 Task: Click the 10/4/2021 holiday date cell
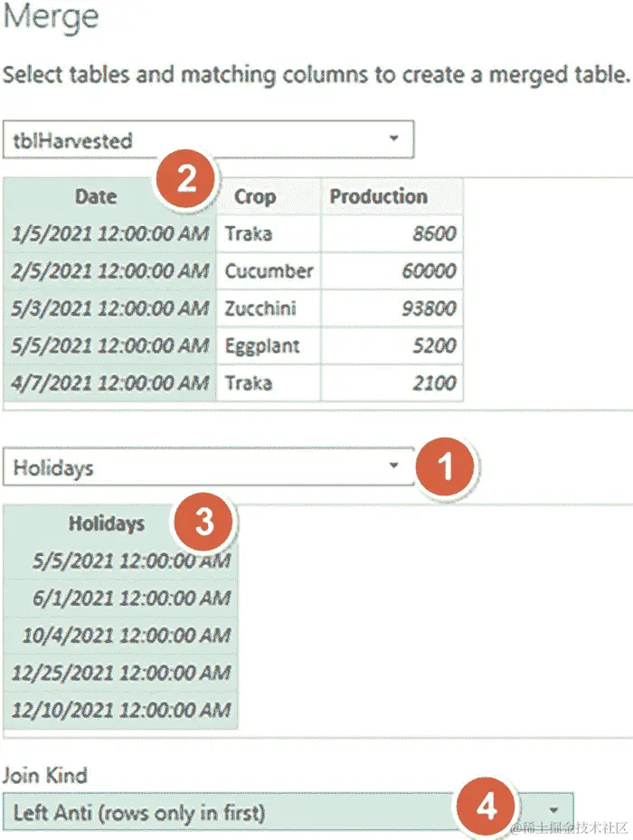tap(120, 636)
